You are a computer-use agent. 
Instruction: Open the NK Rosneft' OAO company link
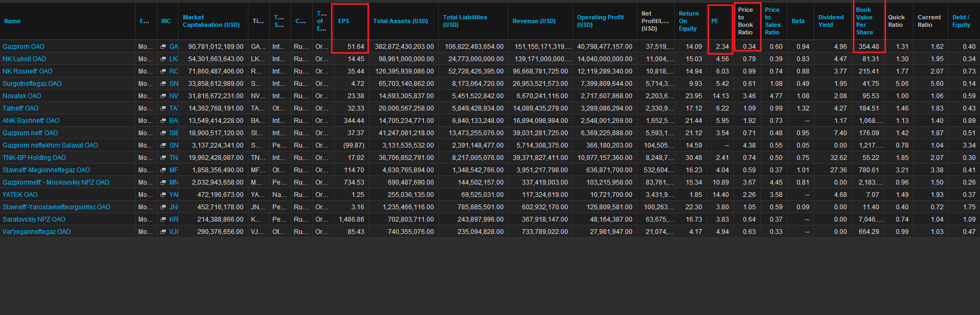tap(27, 71)
